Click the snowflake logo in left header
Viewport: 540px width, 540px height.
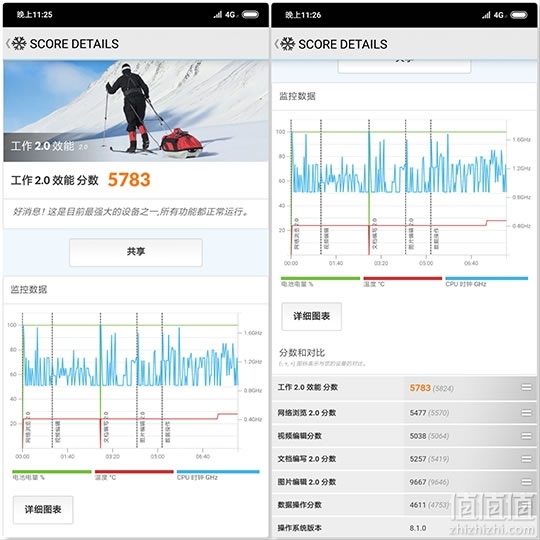point(19,44)
